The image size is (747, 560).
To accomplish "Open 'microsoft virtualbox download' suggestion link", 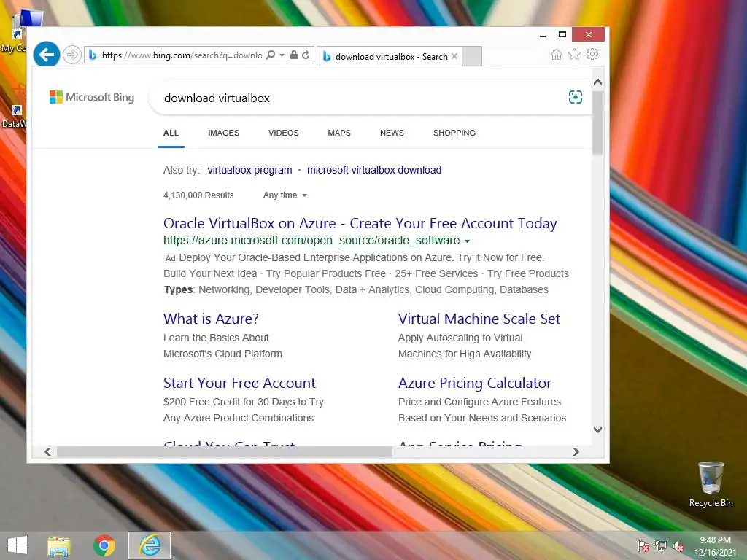I will click(x=374, y=170).
